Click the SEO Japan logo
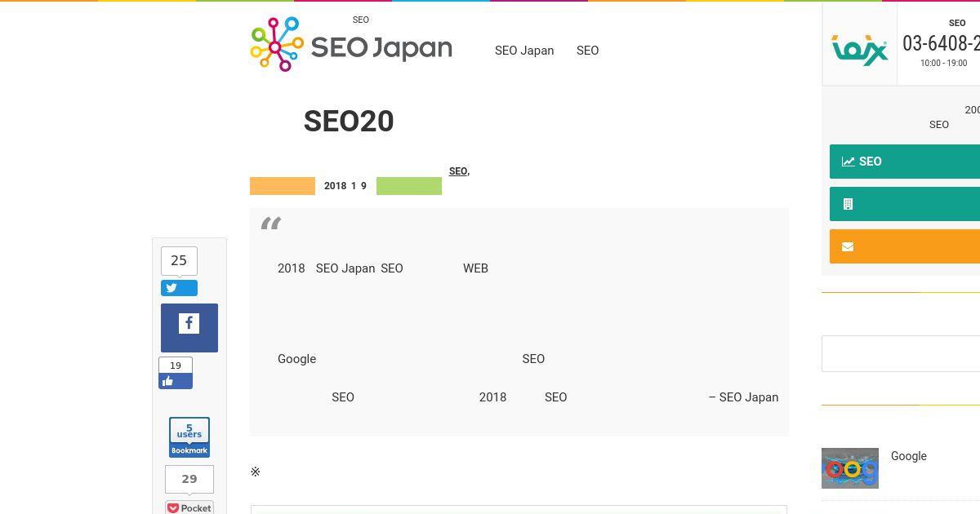980x514 pixels. coord(351,46)
